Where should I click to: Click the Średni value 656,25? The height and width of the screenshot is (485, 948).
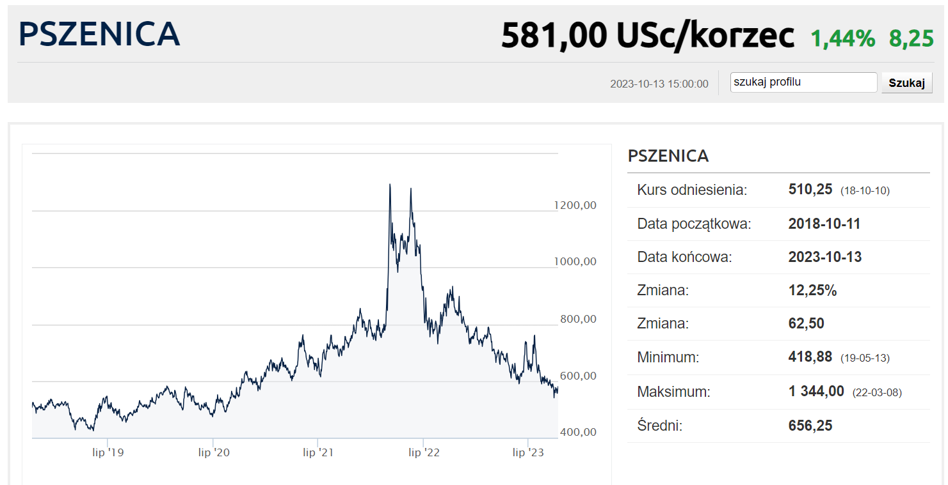811,426
